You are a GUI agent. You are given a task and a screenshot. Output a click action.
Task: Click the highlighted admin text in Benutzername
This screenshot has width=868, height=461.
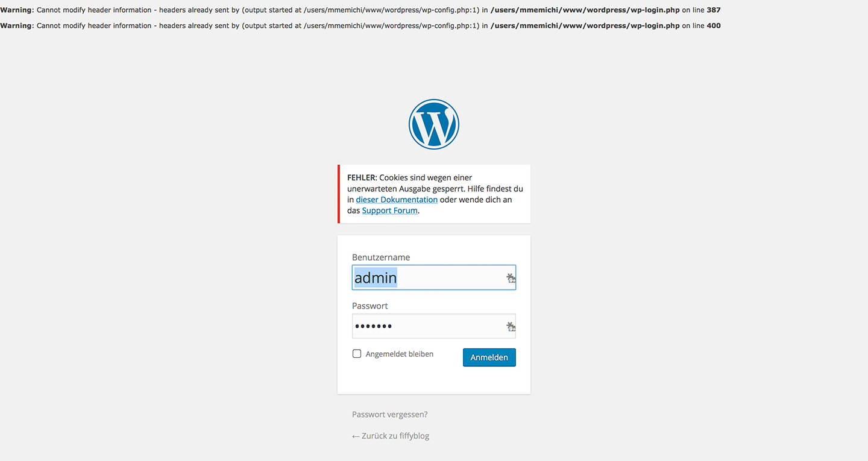(x=376, y=278)
